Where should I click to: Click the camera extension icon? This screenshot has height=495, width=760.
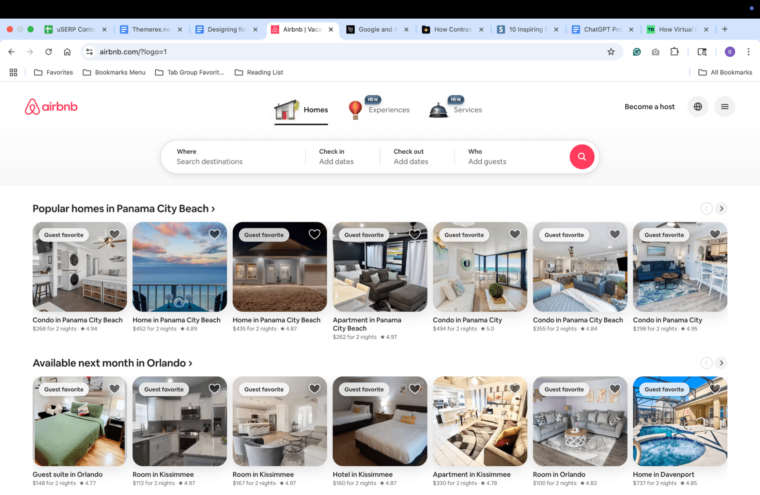point(655,51)
